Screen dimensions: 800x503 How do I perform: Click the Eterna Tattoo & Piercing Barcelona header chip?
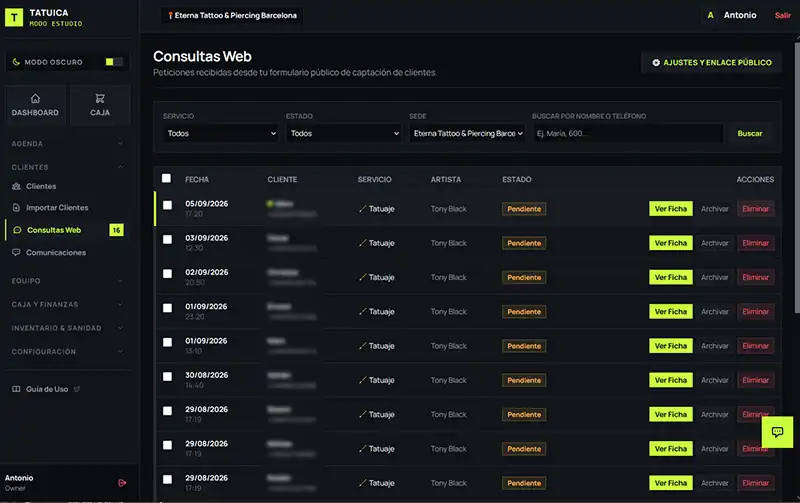point(232,15)
